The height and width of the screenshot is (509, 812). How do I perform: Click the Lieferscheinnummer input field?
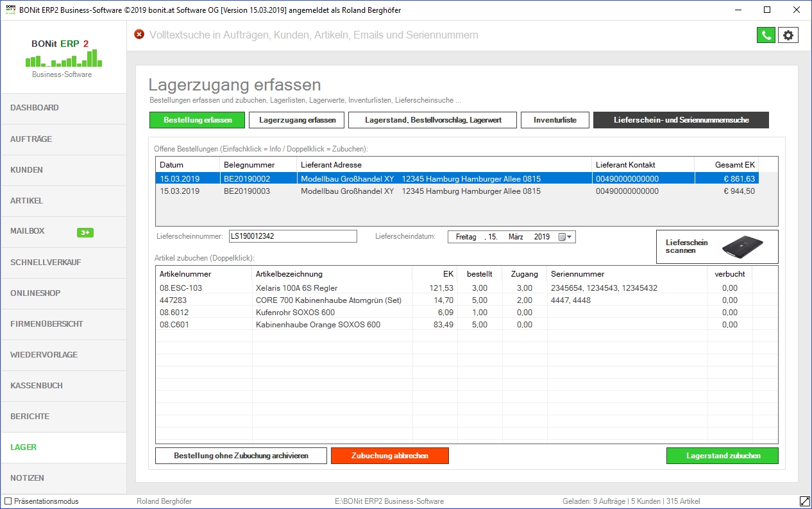point(293,237)
